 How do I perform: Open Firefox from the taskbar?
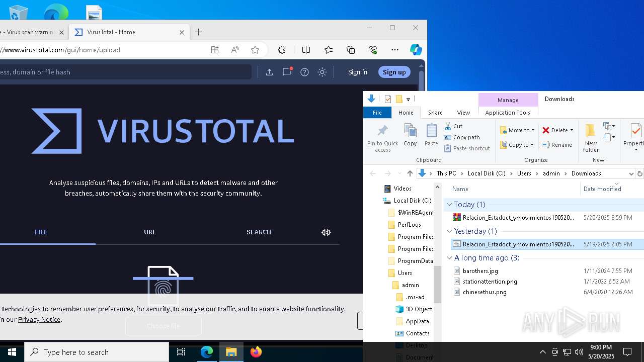256,352
